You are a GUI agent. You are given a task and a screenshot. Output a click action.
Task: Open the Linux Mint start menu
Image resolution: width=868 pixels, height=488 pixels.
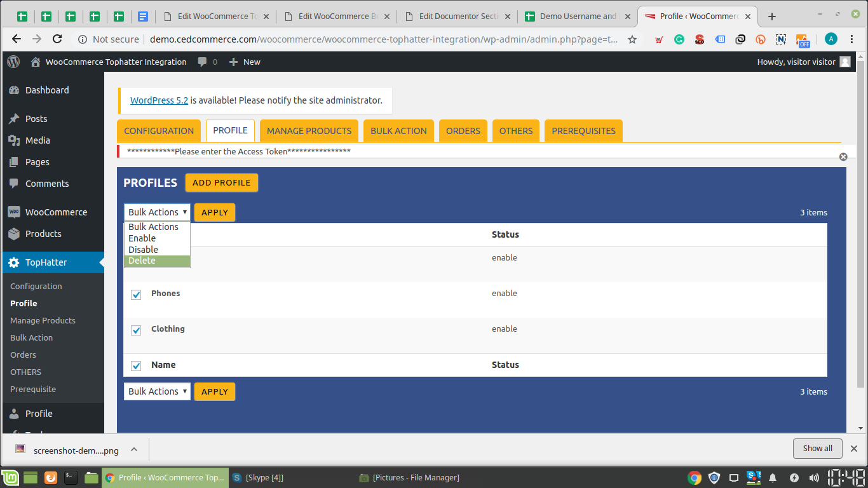[10, 478]
